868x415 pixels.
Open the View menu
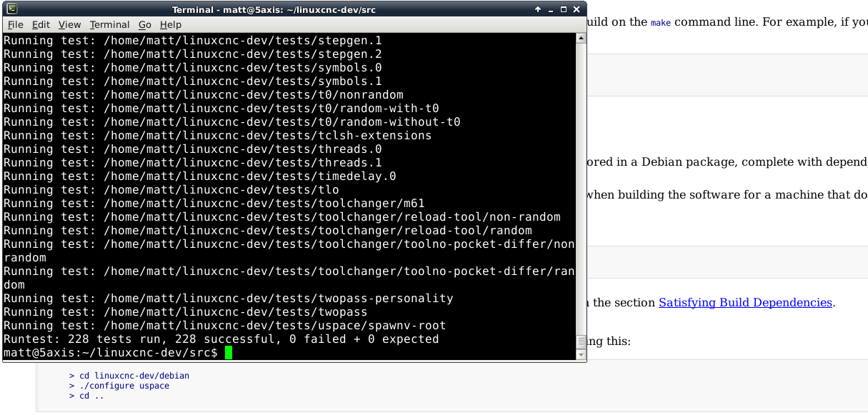pyautogui.click(x=70, y=24)
